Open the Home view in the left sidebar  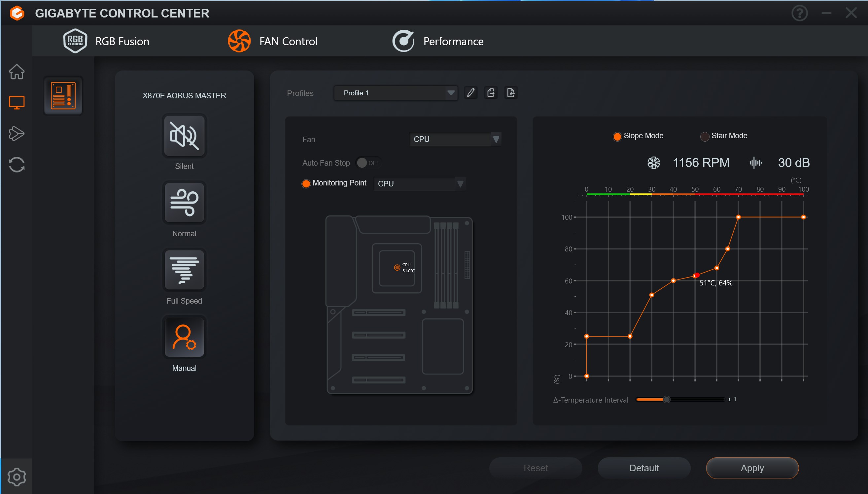point(16,72)
